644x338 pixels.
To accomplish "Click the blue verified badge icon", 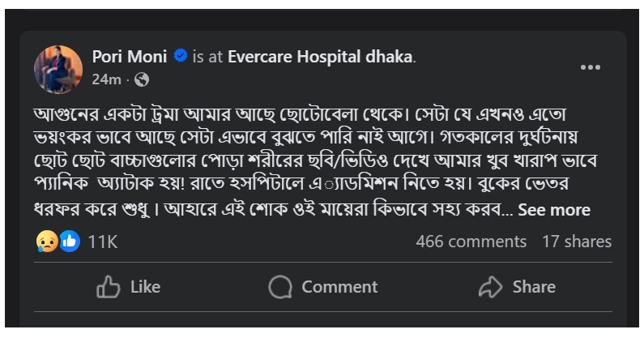I will pyautogui.click(x=181, y=58).
